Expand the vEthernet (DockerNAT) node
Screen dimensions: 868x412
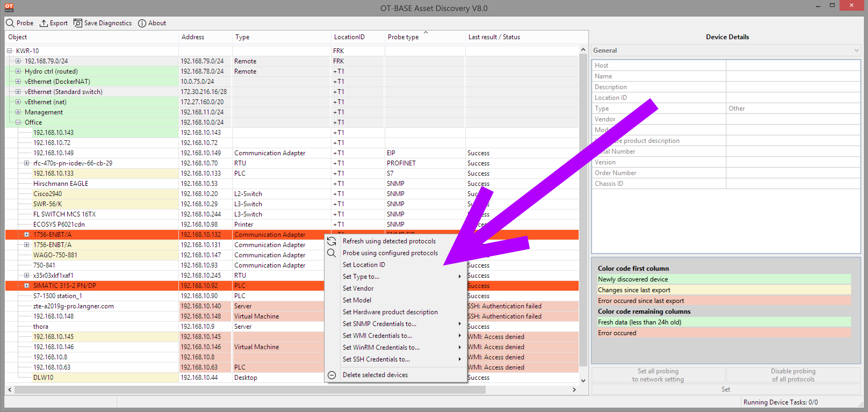pos(18,82)
